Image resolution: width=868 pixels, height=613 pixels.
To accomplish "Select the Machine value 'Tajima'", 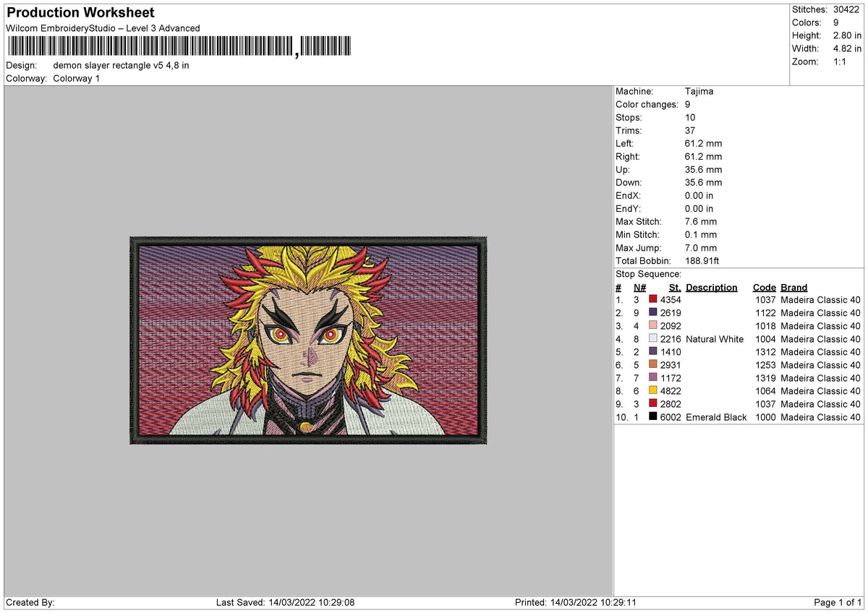I will click(700, 91).
